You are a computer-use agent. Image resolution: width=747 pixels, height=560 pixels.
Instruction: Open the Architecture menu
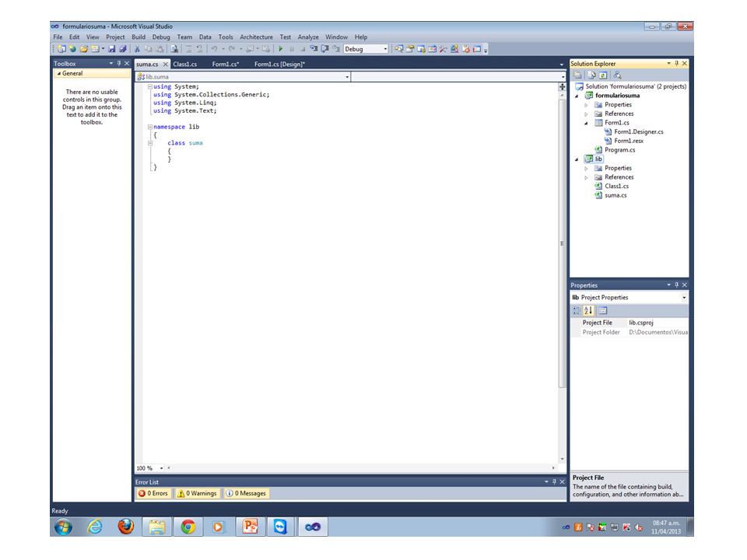pos(256,37)
